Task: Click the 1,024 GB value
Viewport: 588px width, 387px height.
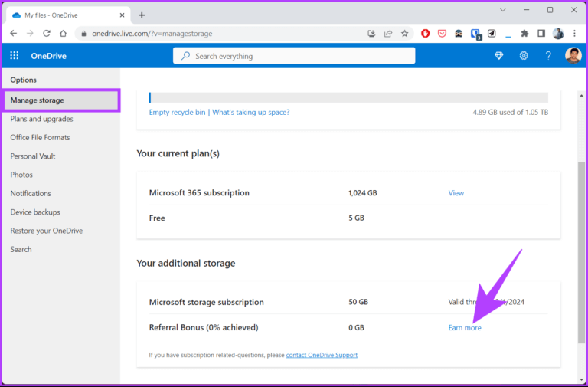Action: point(363,193)
